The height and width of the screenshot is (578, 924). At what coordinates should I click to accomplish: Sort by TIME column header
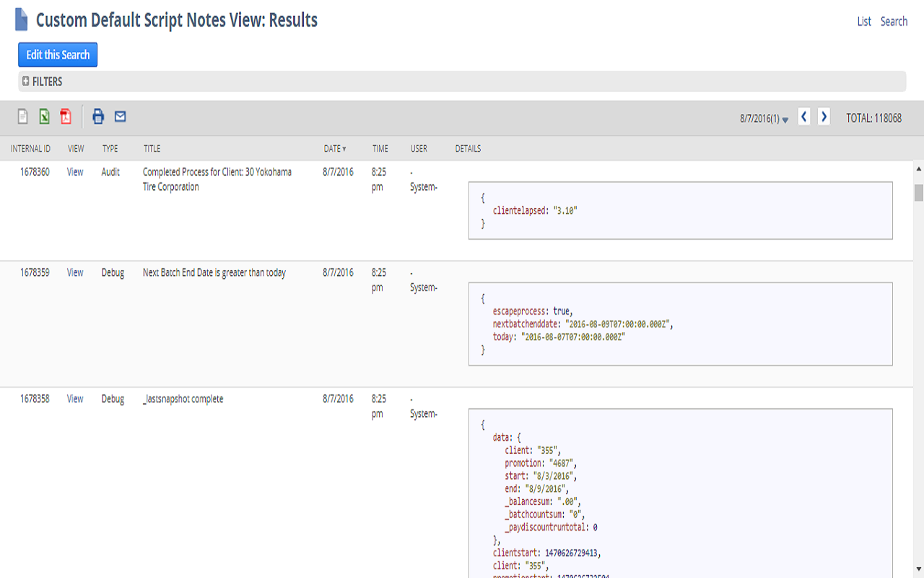[x=380, y=149]
